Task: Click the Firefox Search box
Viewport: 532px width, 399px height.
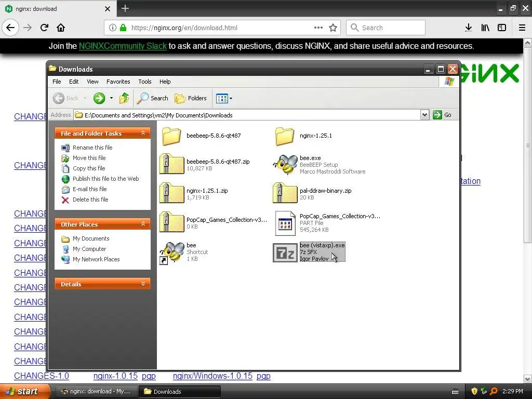Action: 385,28
